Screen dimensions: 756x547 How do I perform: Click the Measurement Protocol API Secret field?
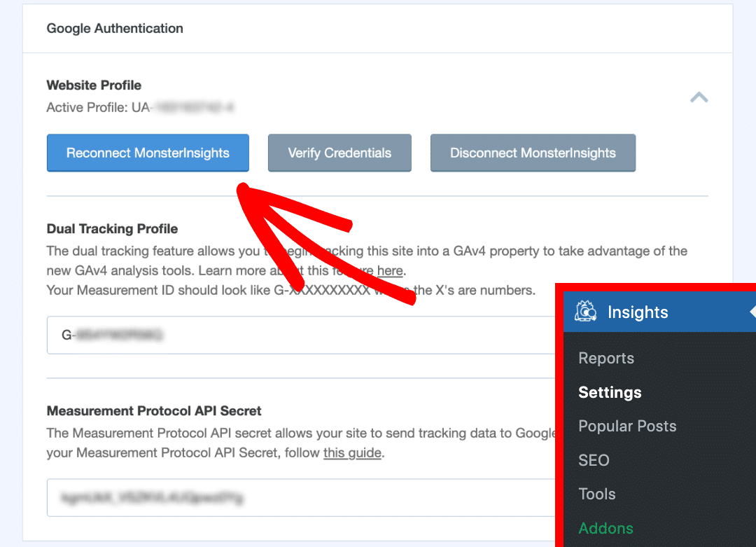click(x=301, y=498)
